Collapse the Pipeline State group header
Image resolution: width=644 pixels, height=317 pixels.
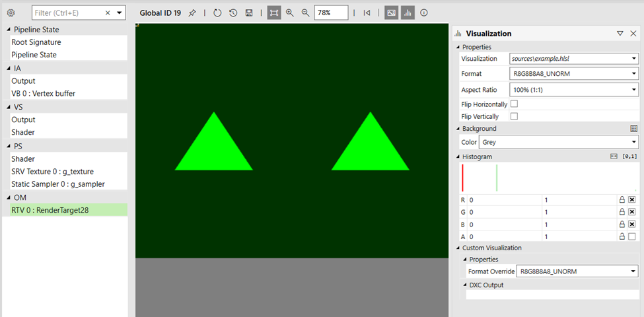coord(9,30)
